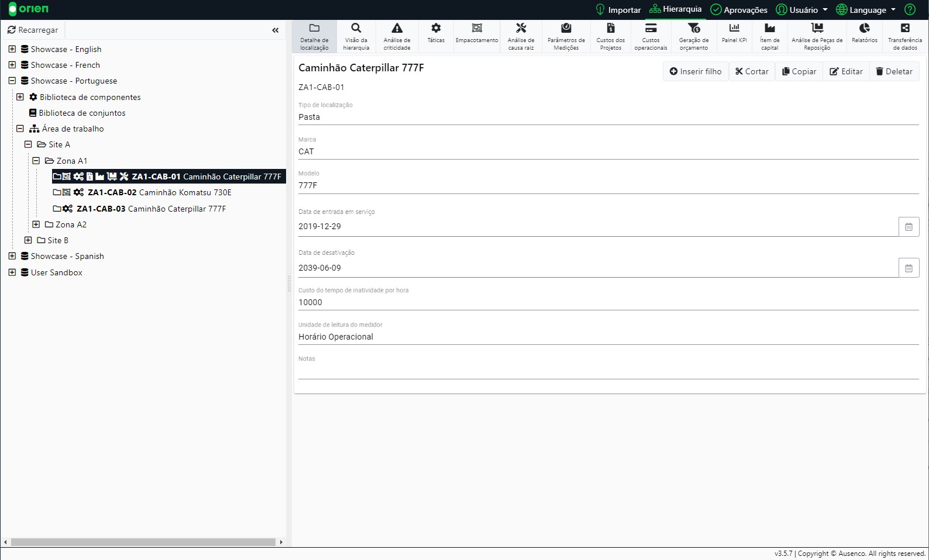The height and width of the screenshot is (560, 929).
Task: Collapse the Site A node
Action: 28,144
